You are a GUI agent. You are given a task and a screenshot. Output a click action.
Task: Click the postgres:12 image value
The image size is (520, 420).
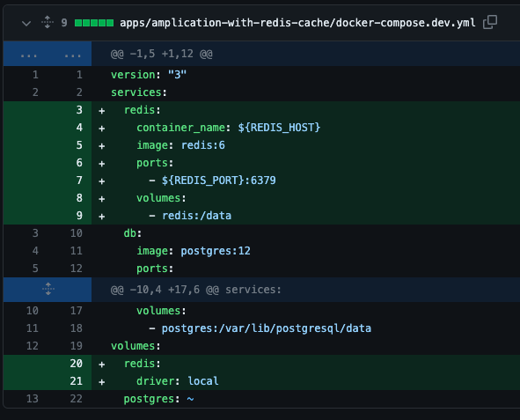[216, 251]
